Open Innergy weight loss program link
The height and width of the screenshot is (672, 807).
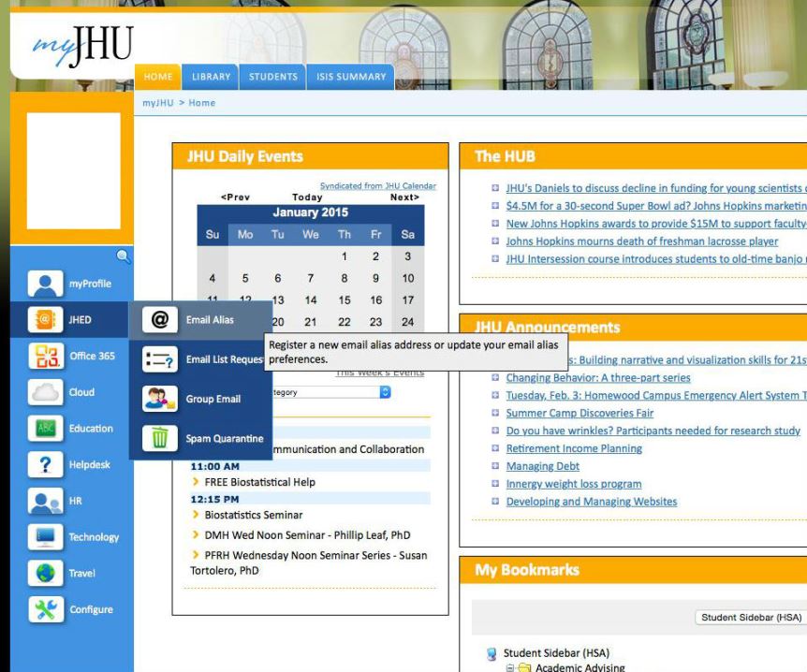pos(574,484)
